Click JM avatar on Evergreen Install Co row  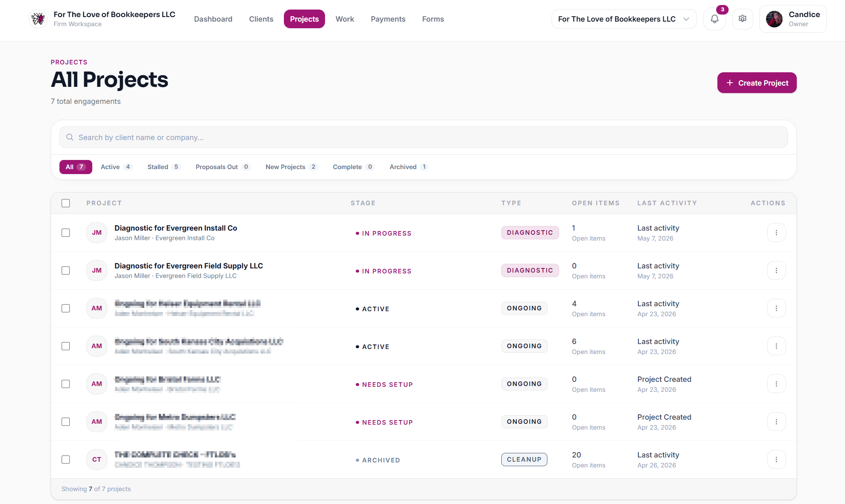click(x=97, y=233)
